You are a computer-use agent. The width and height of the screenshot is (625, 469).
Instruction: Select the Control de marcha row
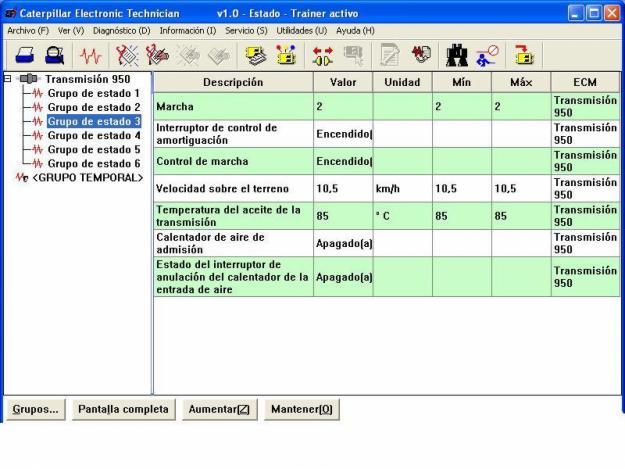pos(387,161)
